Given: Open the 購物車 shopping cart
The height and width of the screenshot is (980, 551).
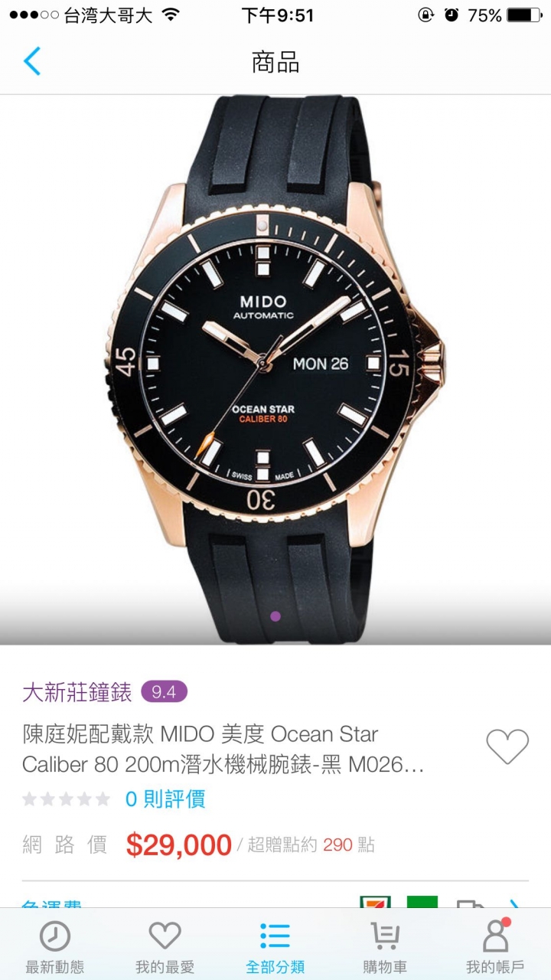Looking at the screenshot, I should pos(385,946).
